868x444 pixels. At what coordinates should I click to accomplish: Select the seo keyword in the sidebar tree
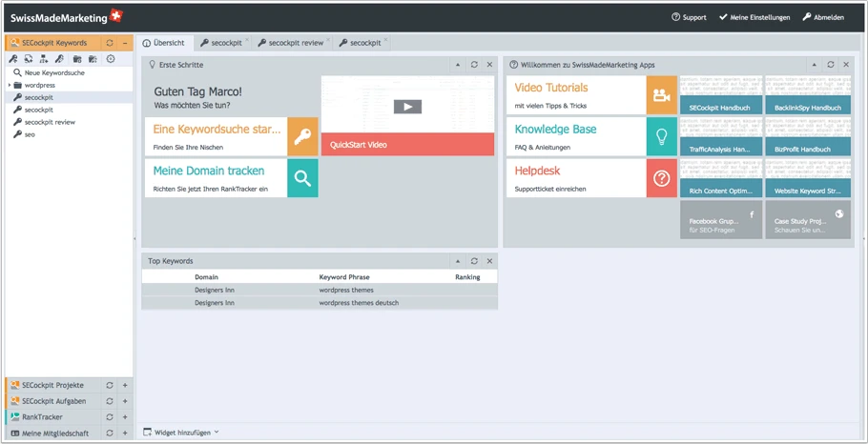pyautogui.click(x=25, y=134)
